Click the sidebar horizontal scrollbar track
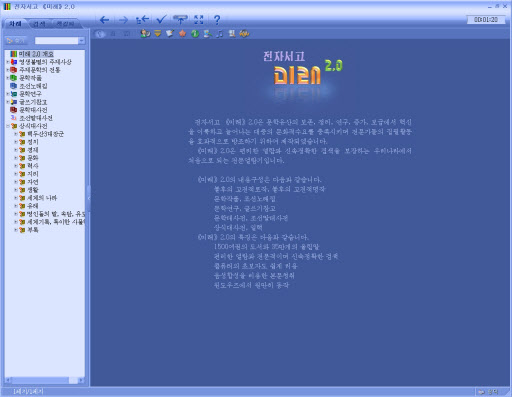Viewport: 512px width, 397px height. point(41,380)
